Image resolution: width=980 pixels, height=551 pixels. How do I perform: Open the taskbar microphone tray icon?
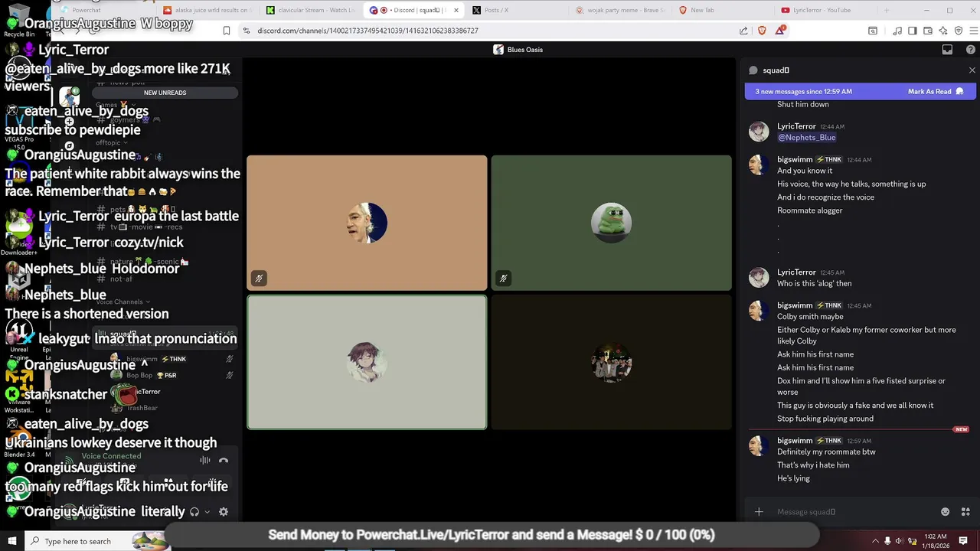coord(887,541)
